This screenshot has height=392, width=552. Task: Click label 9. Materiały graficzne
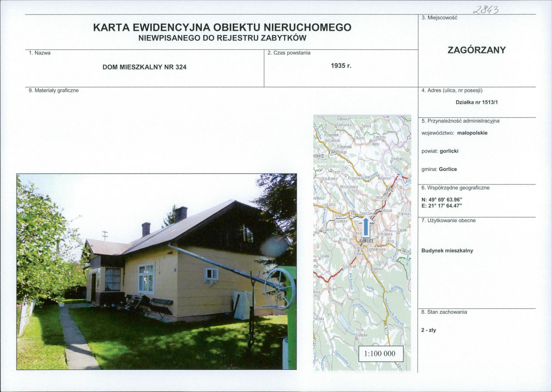tap(53, 90)
